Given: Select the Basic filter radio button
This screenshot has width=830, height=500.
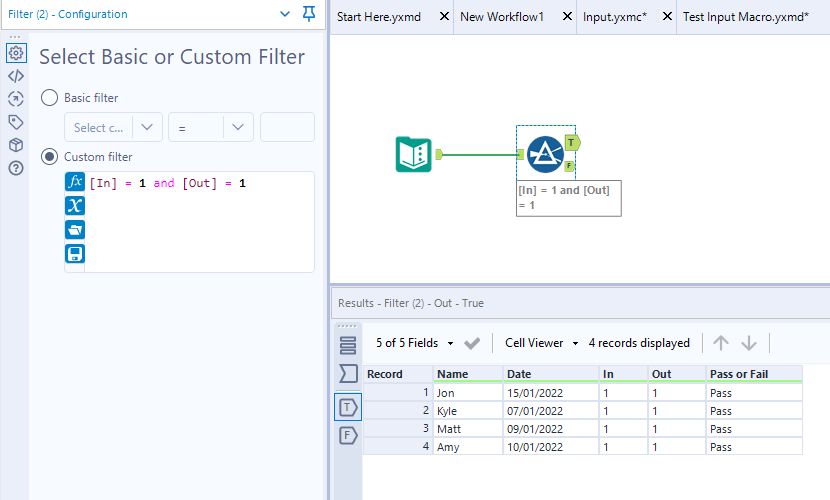Looking at the screenshot, I should pos(49,97).
